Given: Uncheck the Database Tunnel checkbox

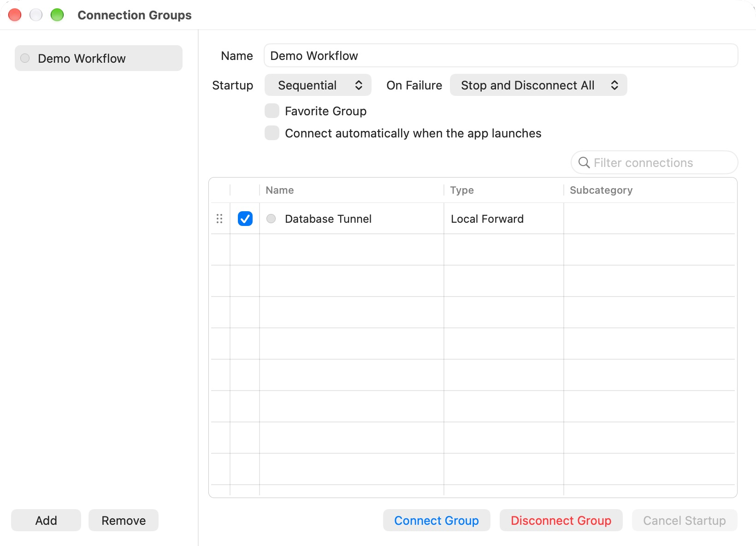Looking at the screenshot, I should [x=245, y=219].
